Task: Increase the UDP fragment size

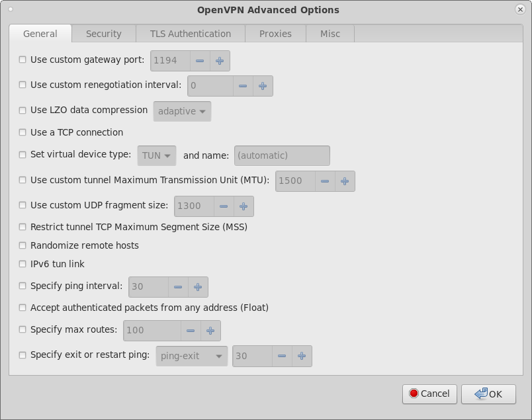Action: tap(244, 206)
